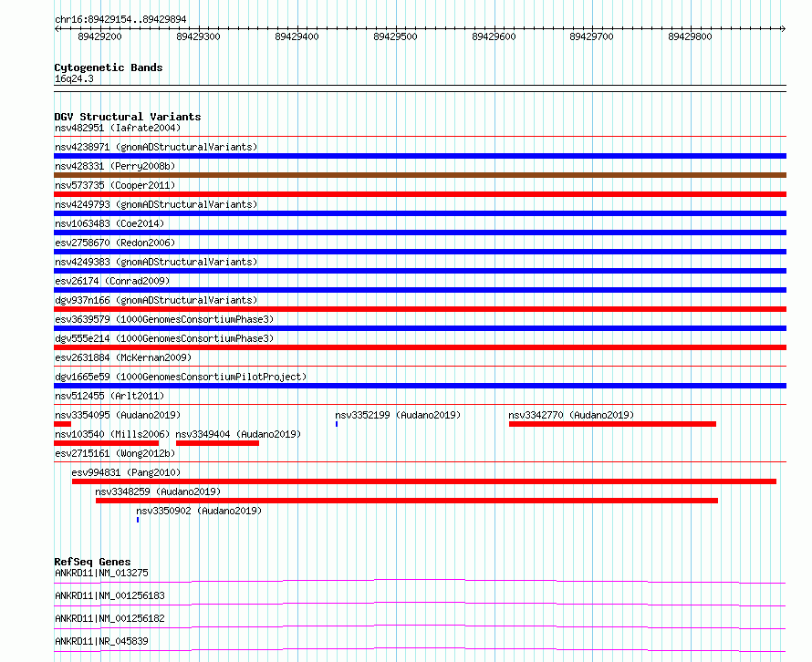Click the red nsv3349404 variant bar
The image size is (812, 662).
point(217,443)
